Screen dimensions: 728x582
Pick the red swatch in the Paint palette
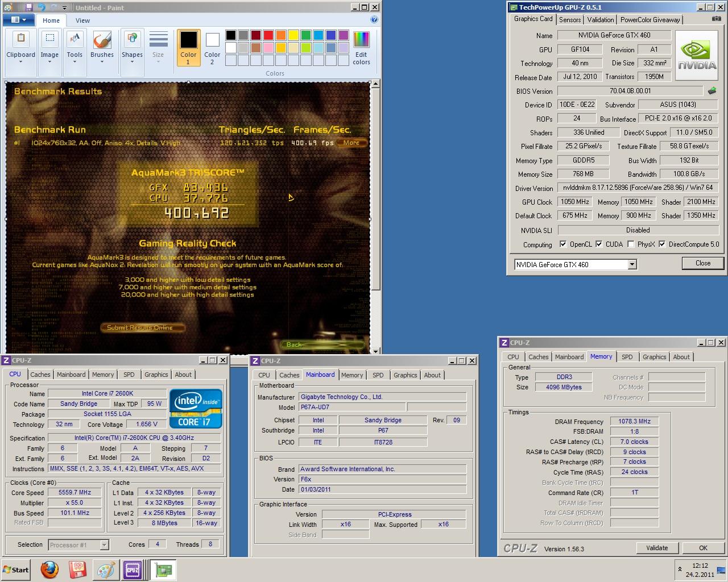(268, 35)
